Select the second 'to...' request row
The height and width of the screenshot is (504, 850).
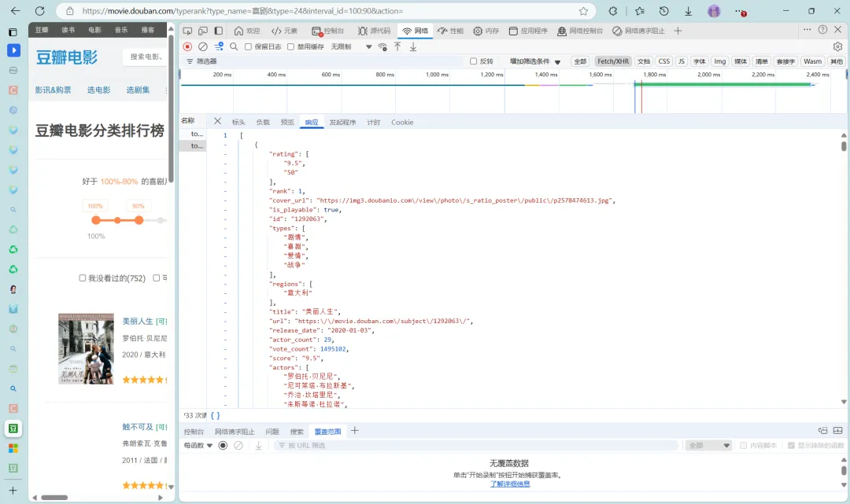tap(193, 145)
